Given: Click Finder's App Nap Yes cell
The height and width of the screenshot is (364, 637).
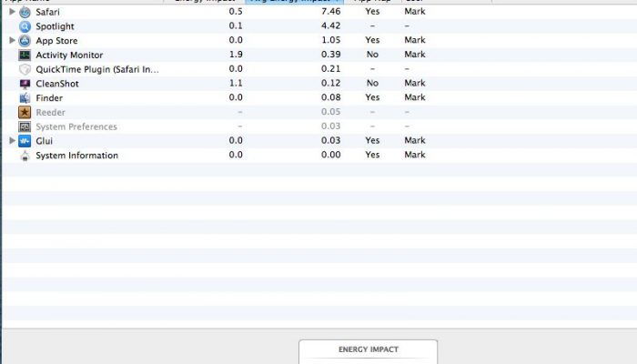Looking at the screenshot, I should tap(372, 97).
